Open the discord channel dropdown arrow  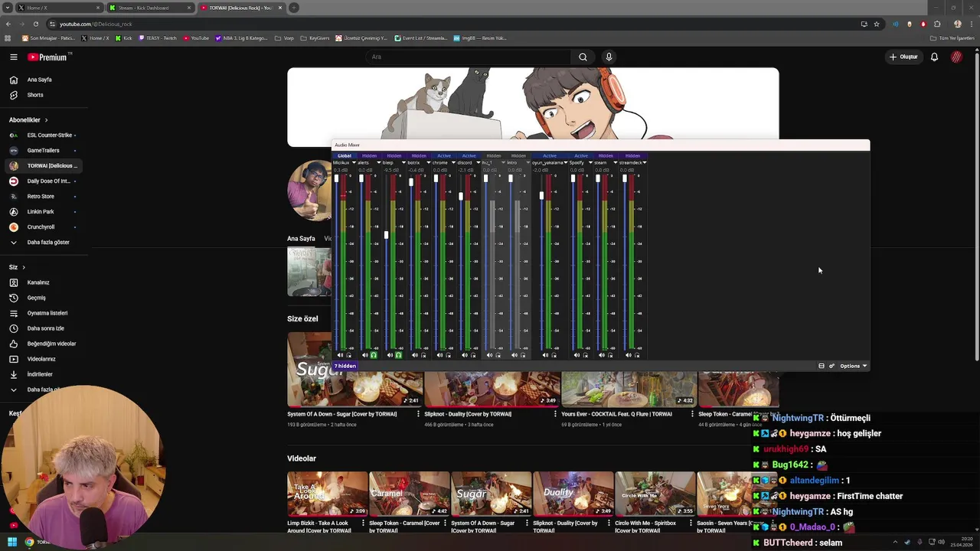tap(479, 162)
